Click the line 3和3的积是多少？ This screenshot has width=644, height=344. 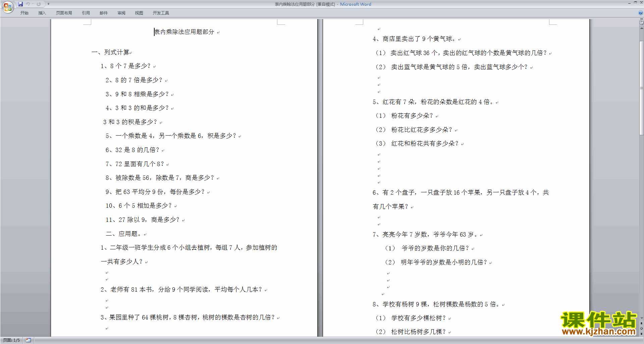[x=130, y=122]
